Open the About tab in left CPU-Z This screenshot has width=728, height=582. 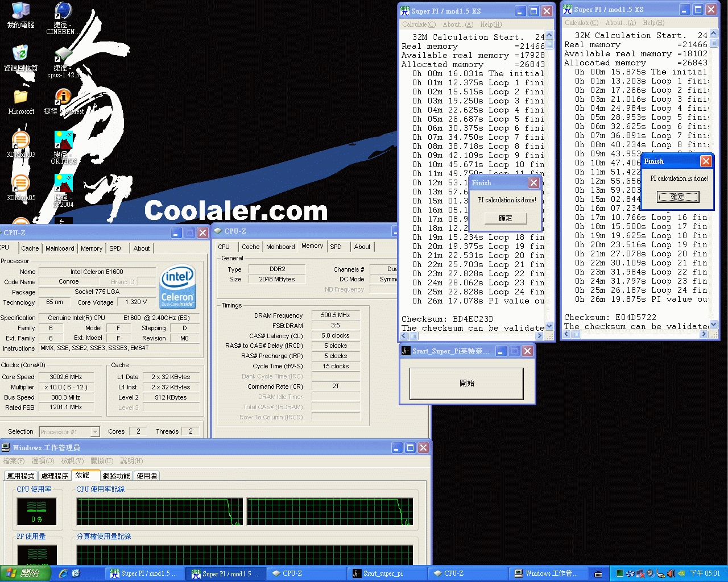coord(142,248)
